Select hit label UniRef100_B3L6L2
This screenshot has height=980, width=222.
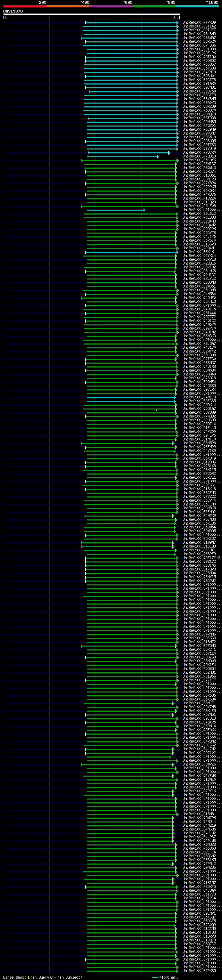(x=199, y=214)
